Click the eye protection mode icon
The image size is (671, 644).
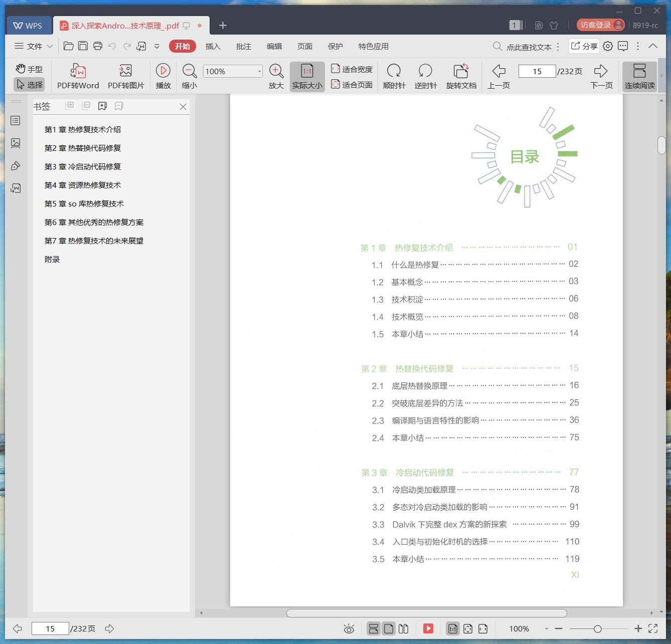349,628
